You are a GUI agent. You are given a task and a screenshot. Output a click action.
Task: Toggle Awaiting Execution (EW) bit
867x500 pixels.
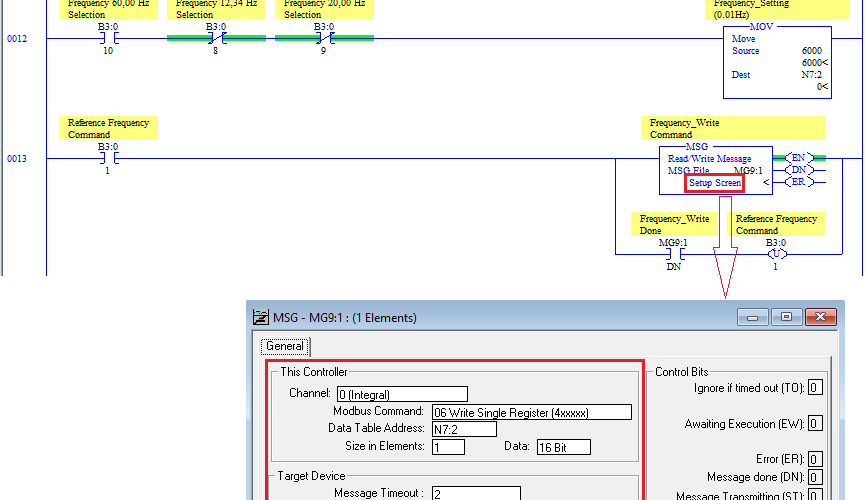tap(815, 423)
